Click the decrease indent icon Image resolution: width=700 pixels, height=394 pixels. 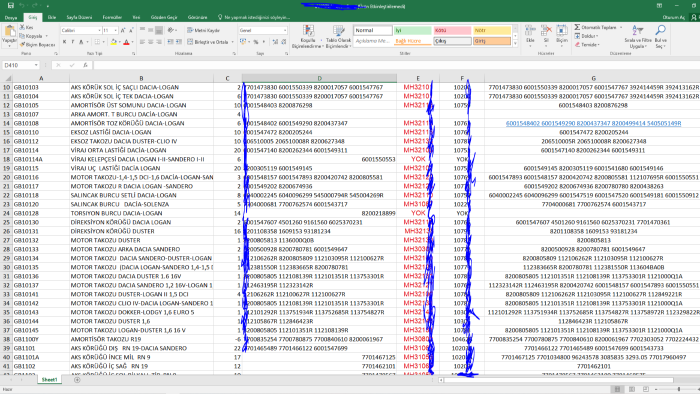point(171,41)
